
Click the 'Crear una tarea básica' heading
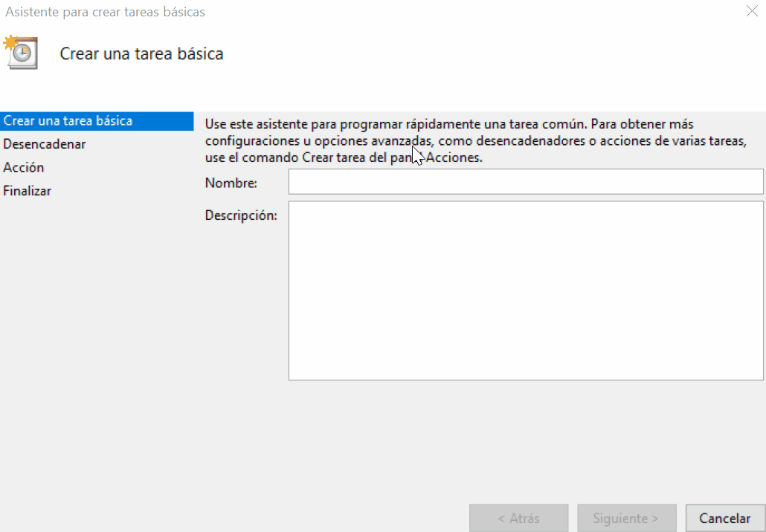click(141, 53)
